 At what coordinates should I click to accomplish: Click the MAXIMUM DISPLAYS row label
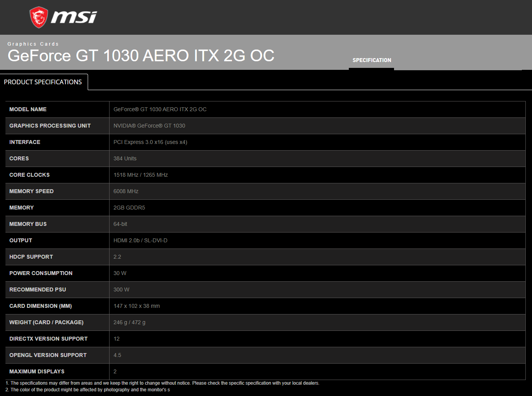click(37, 371)
